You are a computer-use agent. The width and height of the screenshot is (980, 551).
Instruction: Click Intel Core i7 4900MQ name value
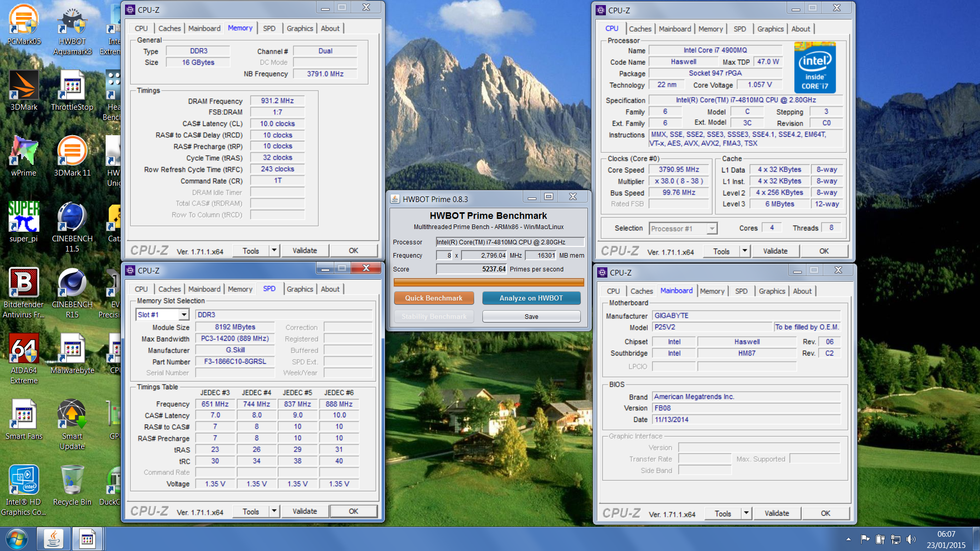[x=715, y=50]
